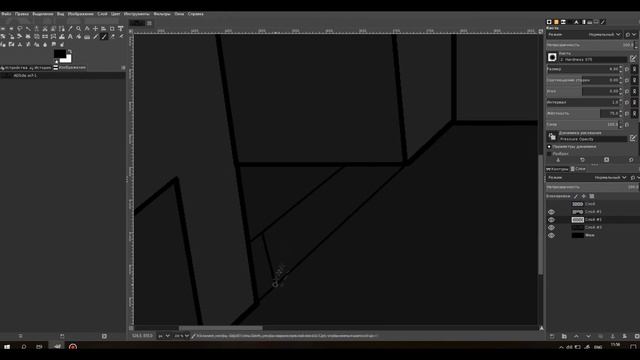
Task: Select the Move tool
Action: [95, 29]
